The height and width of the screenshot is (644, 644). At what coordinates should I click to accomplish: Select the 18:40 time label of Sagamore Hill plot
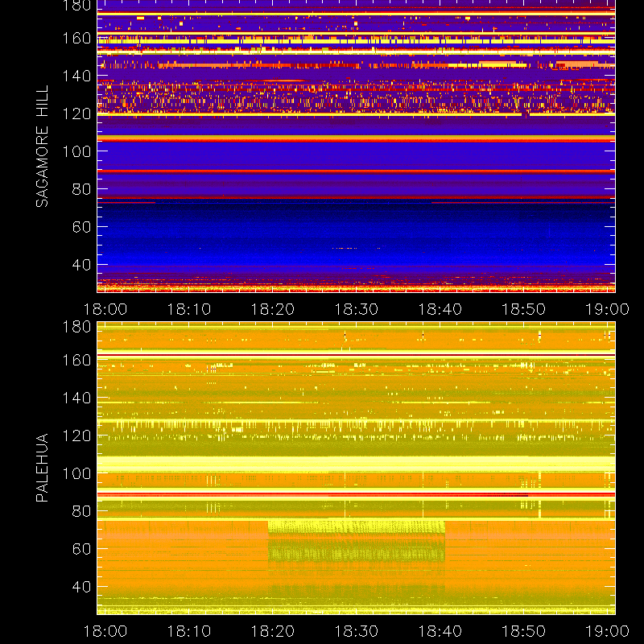pyautogui.click(x=440, y=309)
